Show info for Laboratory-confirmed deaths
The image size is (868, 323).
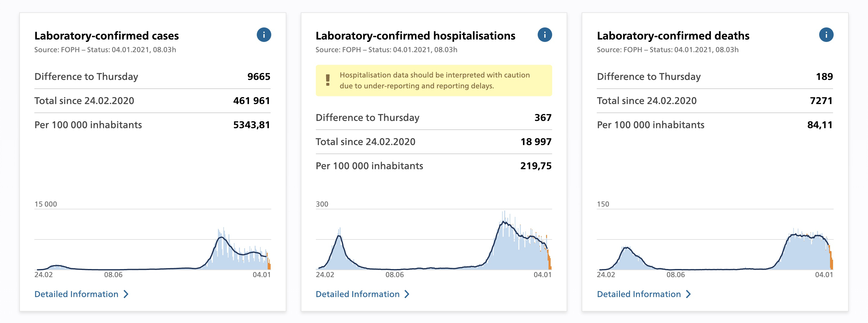click(x=826, y=35)
